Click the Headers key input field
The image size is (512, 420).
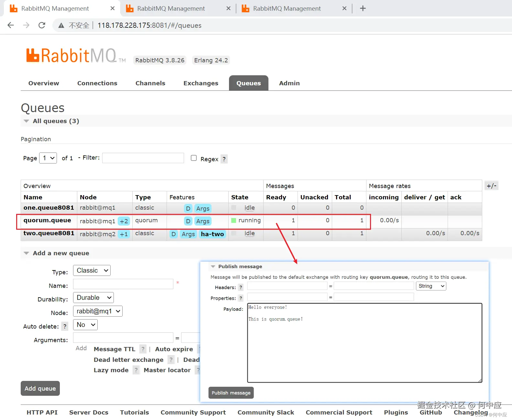point(287,286)
